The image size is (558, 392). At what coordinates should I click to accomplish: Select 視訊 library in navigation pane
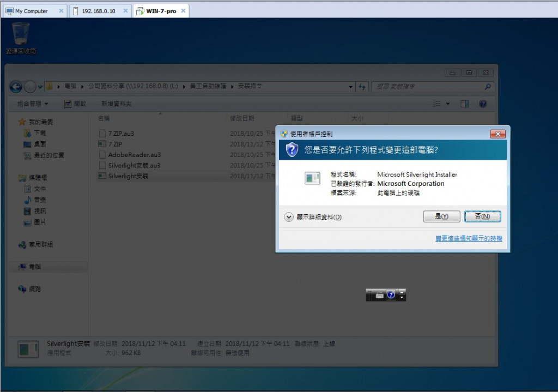tap(34, 211)
